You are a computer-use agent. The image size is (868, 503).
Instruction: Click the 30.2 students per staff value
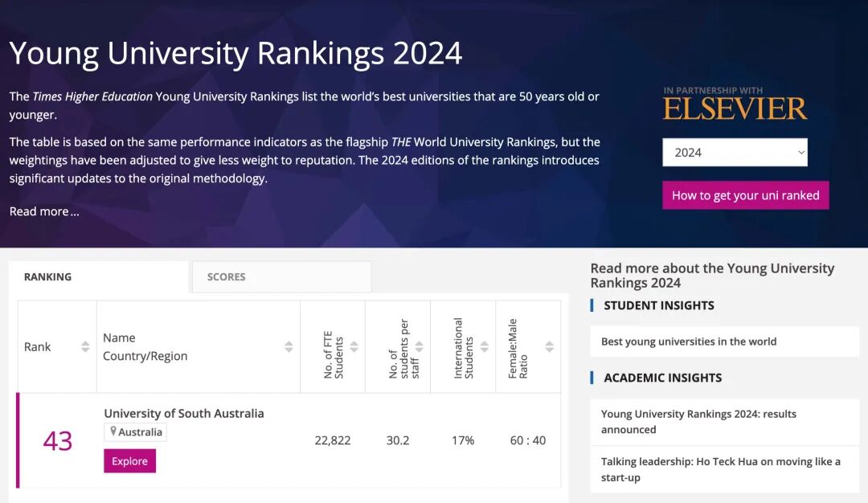[x=398, y=440]
